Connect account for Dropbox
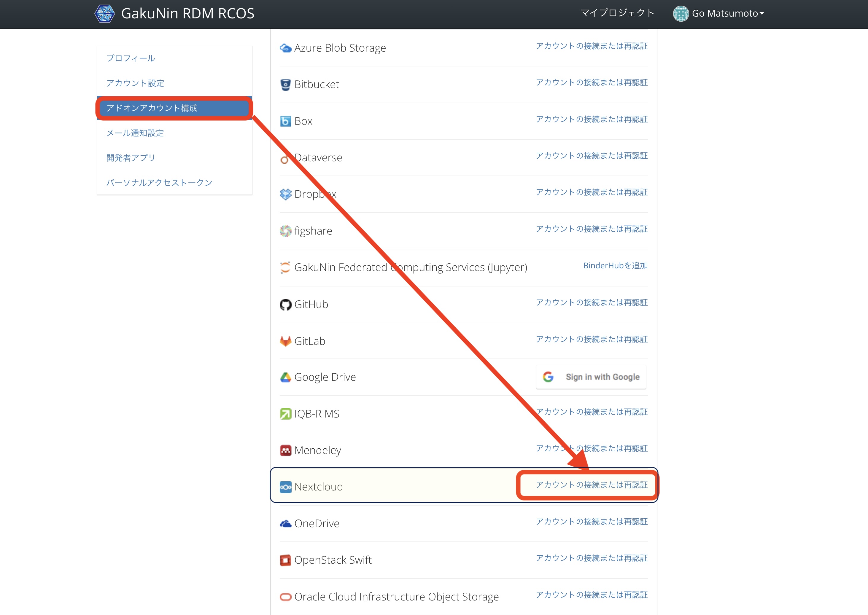The width and height of the screenshot is (868, 615). [x=592, y=192]
